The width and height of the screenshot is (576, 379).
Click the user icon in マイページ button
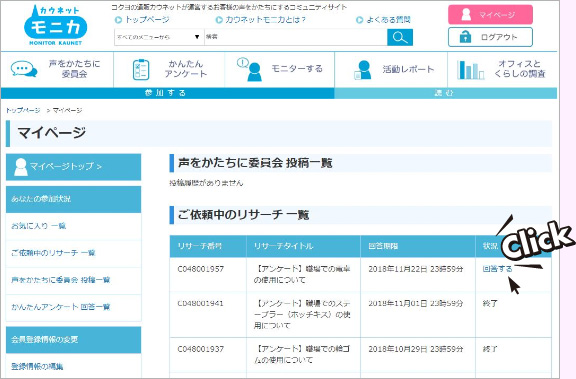click(x=466, y=15)
